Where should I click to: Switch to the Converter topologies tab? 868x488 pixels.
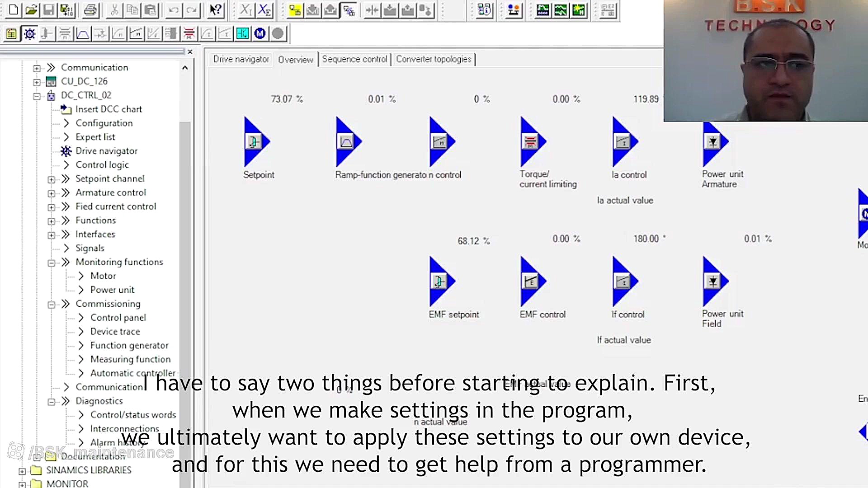point(434,59)
